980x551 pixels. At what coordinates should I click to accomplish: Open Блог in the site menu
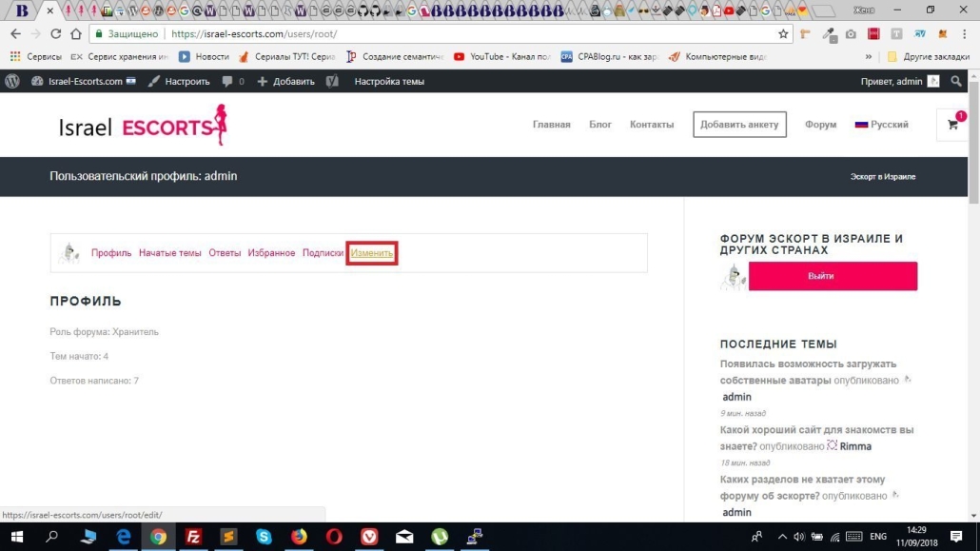600,125
